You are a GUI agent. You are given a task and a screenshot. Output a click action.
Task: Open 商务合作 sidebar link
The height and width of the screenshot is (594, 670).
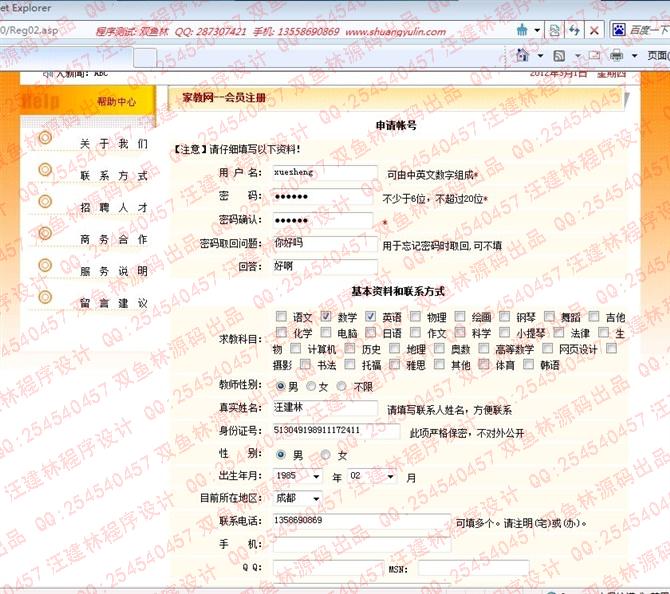(x=114, y=239)
